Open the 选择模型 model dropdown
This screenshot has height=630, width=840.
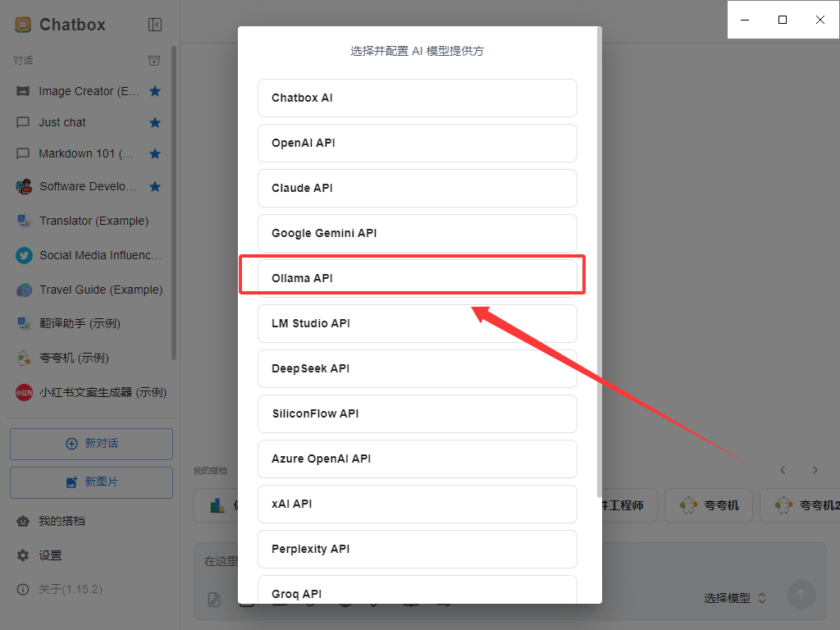tap(735, 598)
